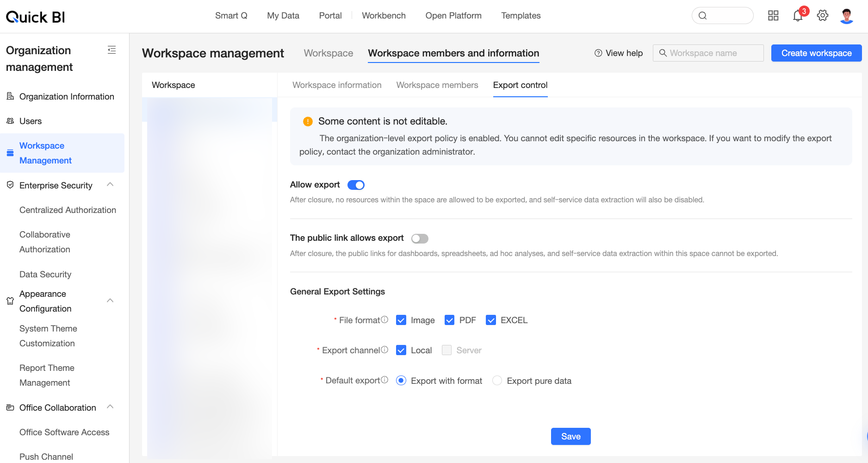The image size is (868, 463).
Task: Toggle the Allow export switch
Action: tap(356, 185)
